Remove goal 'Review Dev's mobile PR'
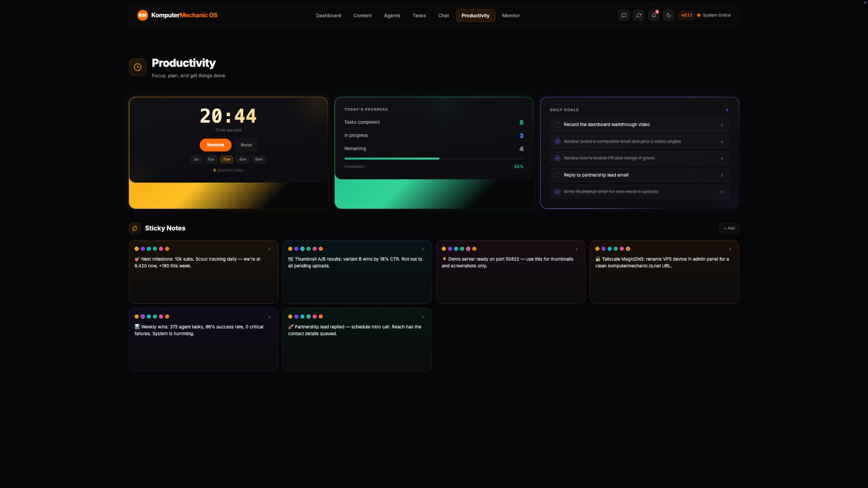868x488 pixels. click(722, 159)
